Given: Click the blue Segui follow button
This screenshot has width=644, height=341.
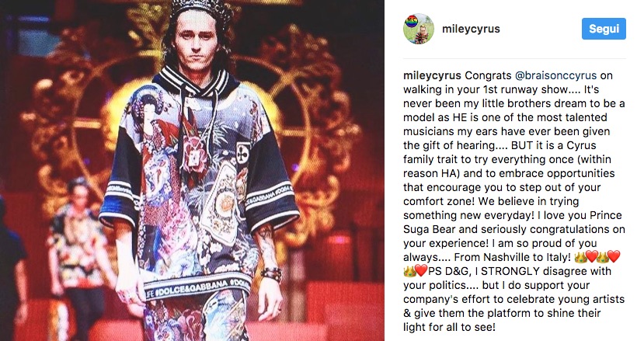Looking at the screenshot, I should (604, 29).
